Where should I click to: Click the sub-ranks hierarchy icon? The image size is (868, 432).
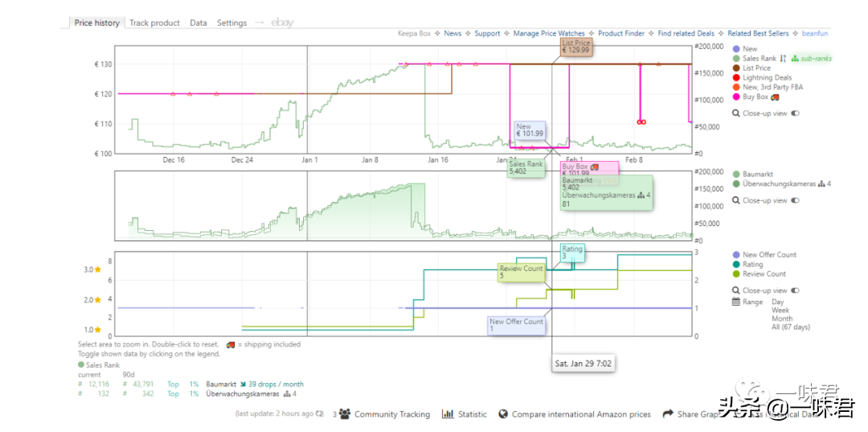click(795, 58)
